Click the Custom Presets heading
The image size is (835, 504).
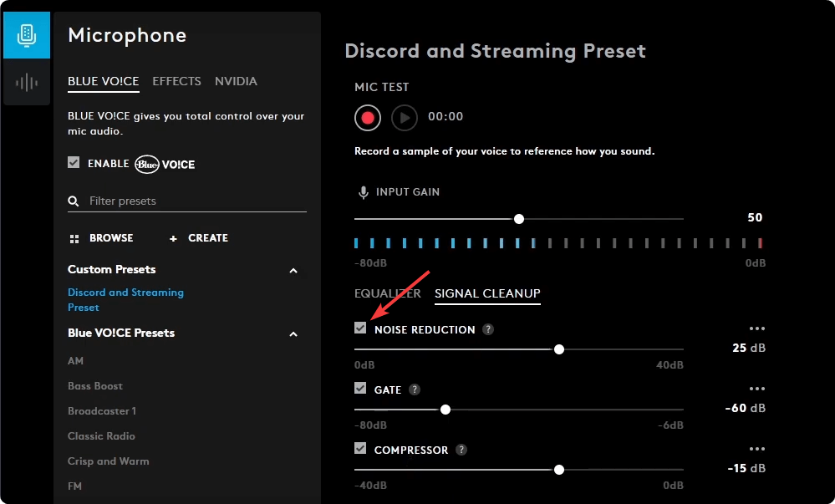pos(112,270)
